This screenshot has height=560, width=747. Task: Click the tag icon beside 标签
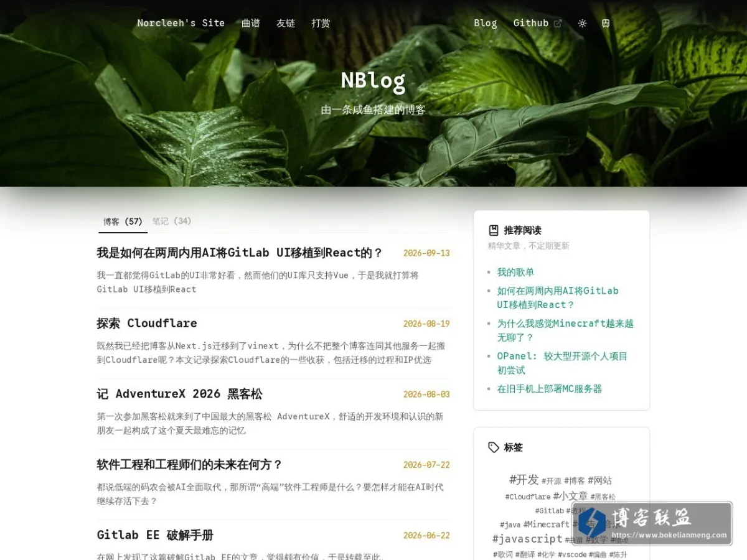pyautogui.click(x=494, y=447)
